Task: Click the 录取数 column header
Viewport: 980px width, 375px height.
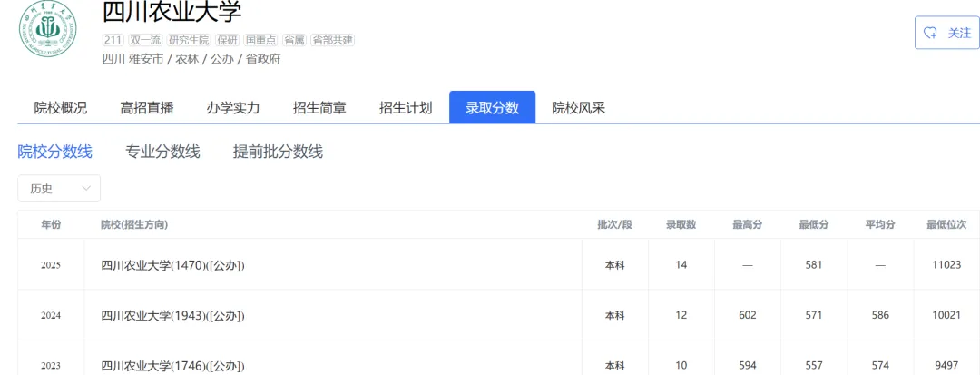Action: [681, 224]
